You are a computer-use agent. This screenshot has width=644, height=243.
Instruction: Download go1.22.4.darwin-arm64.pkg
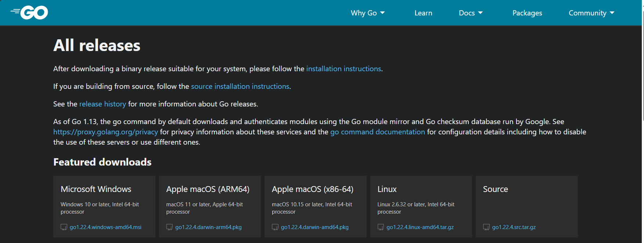[208, 227]
